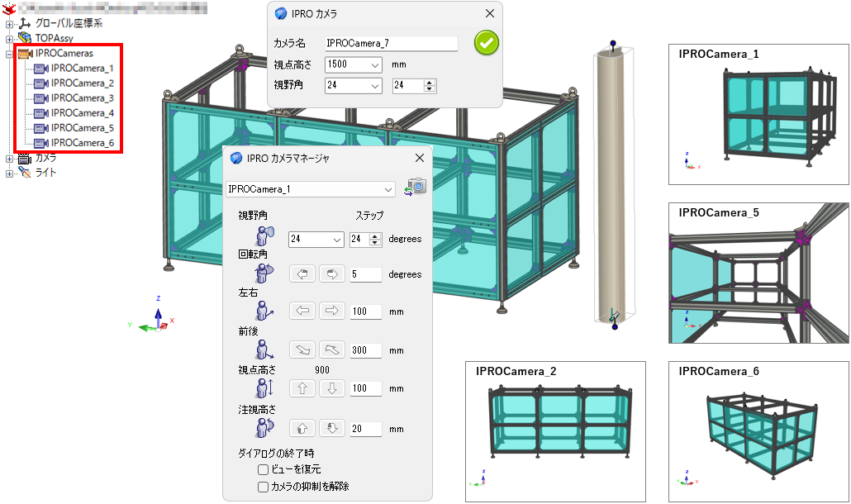This screenshot has height=504, width=851.
Task: Move camera left with the 左右 left arrow
Action: pos(302,311)
